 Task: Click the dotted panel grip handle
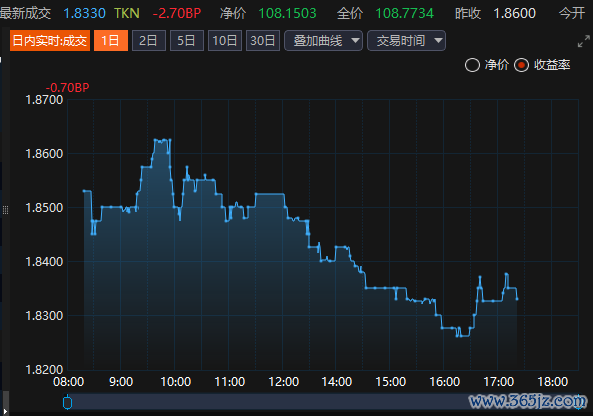click(5, 210)
